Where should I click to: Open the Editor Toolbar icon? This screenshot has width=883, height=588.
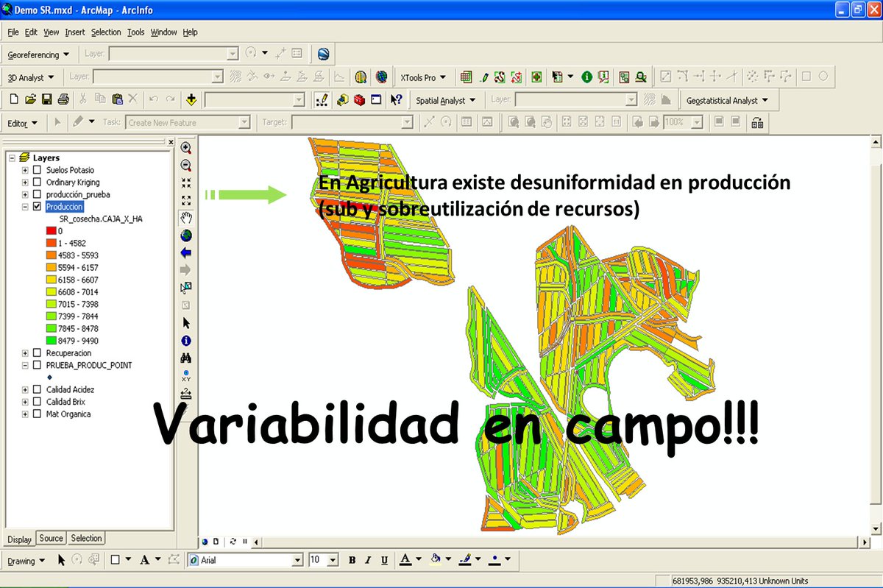pos(321,99)
